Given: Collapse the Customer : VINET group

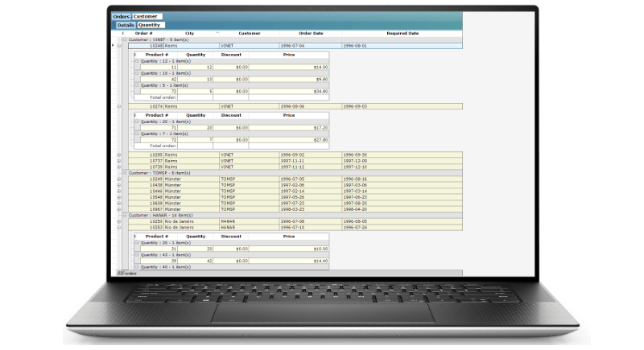Looking at the screenshot, I should [x=126, y=39].
